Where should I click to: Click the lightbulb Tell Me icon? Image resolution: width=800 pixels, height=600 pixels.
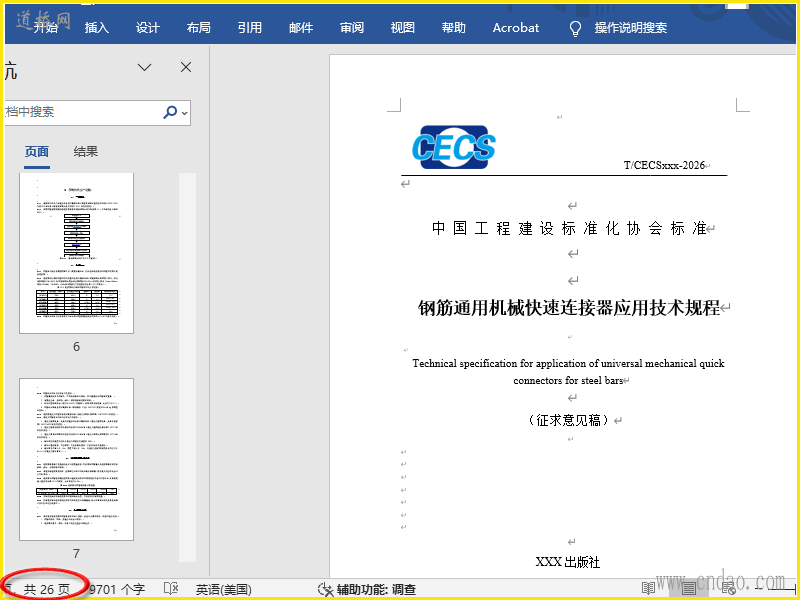click(575, 29)
